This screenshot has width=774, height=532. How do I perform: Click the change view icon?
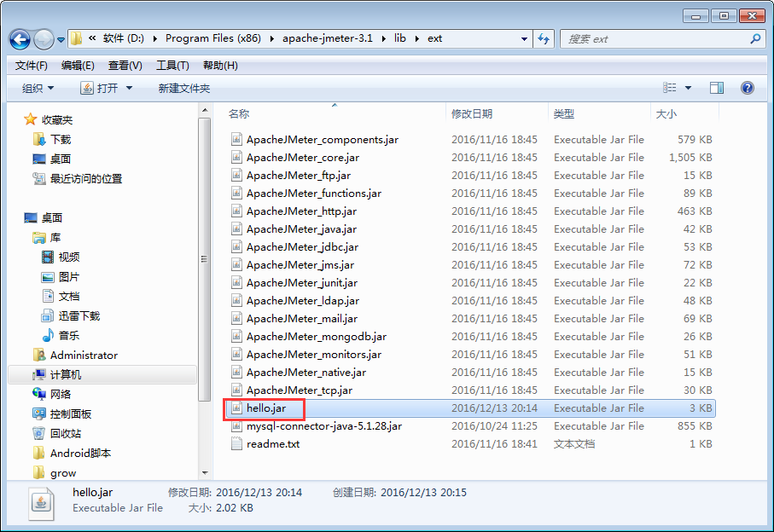point(670,88)
